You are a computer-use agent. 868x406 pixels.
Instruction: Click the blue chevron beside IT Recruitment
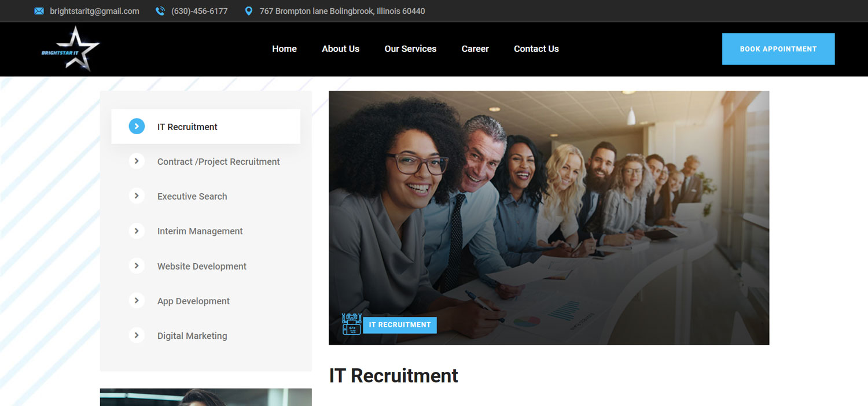coord(137,126)
